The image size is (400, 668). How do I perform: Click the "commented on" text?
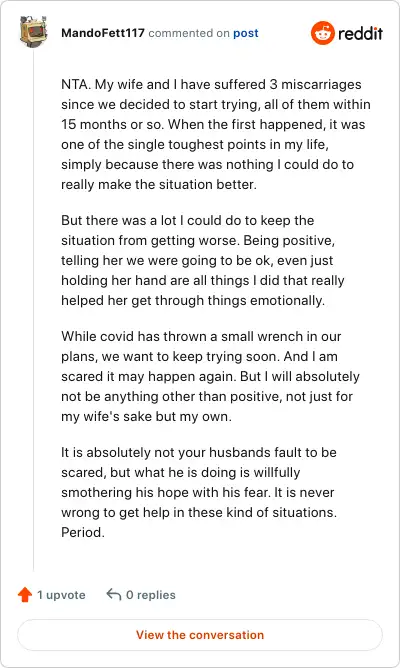[189, 33]
